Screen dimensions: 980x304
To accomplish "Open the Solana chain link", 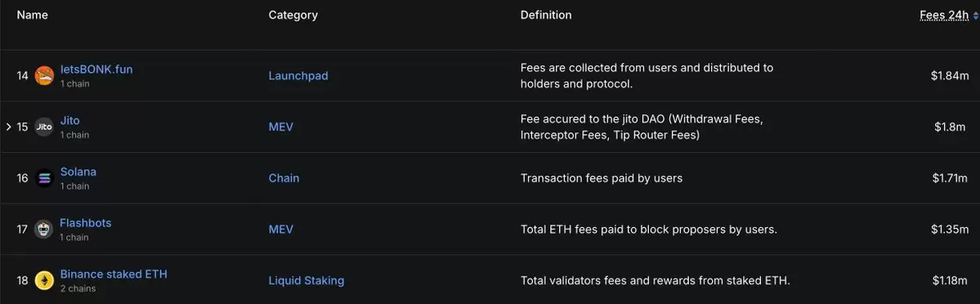I will (78, 172).
